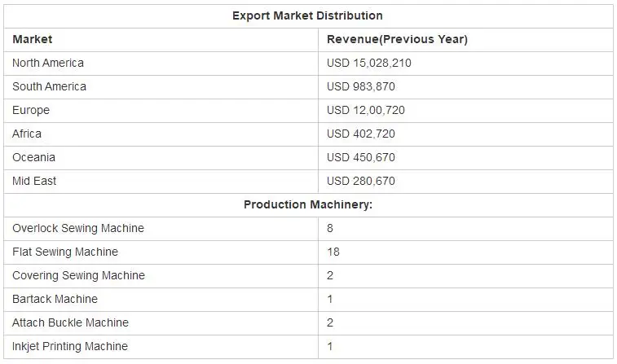Click the USD 983,870 revenue cell
The image size is (617, 364).
click(x=362, y=86)
